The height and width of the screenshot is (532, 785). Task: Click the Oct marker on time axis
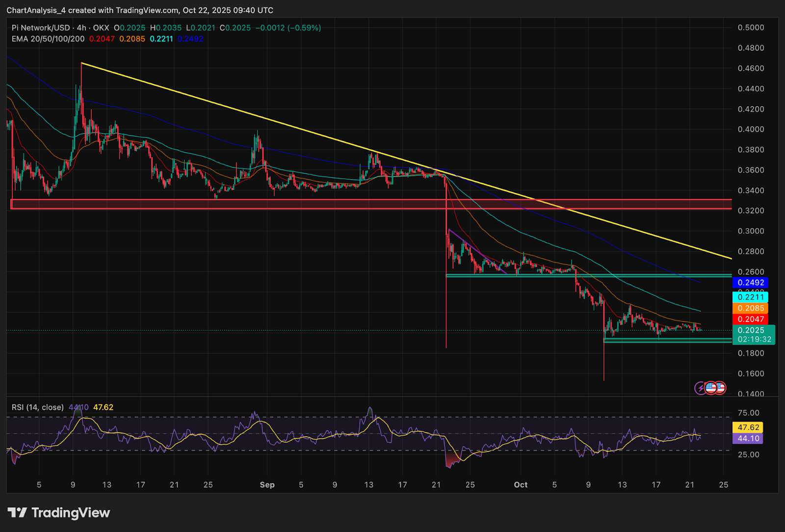(521, 485)
